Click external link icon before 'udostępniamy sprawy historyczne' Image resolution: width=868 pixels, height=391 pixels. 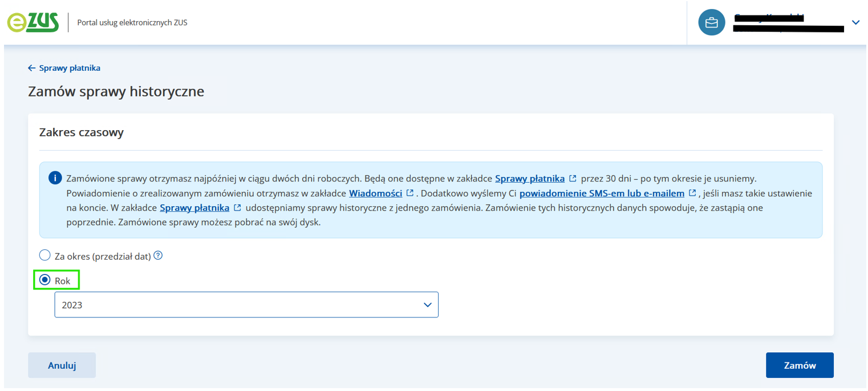237,208
